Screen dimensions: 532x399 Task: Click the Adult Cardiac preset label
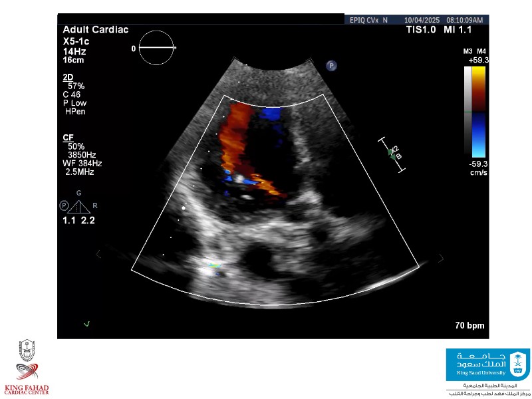click(96, 30)
